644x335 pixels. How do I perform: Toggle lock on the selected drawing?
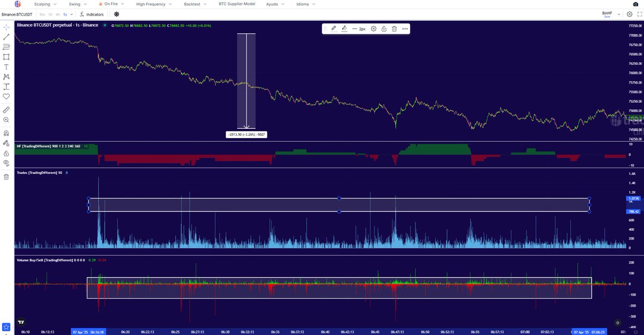(x=384, y=29)
